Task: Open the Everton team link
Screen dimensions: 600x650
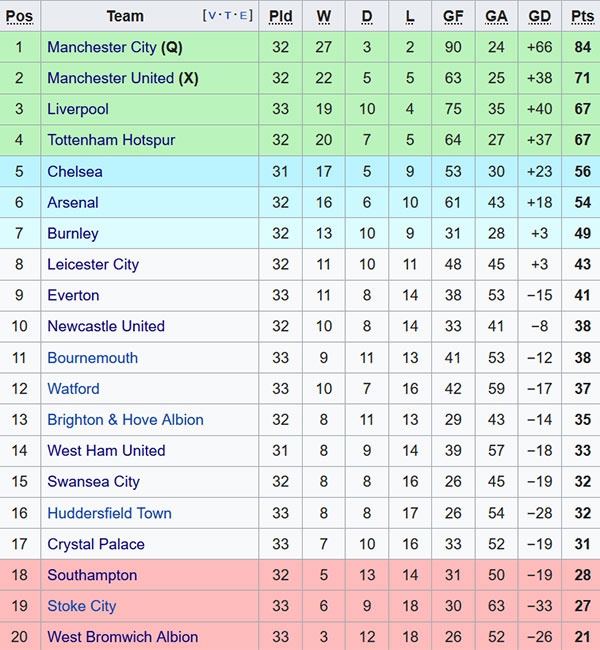Action: [73, 295]
